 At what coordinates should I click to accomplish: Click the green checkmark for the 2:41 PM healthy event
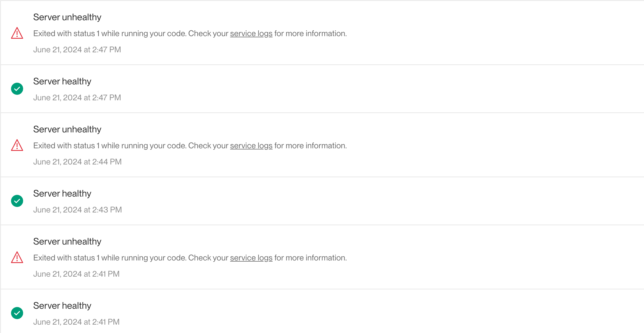click(17, 313)
